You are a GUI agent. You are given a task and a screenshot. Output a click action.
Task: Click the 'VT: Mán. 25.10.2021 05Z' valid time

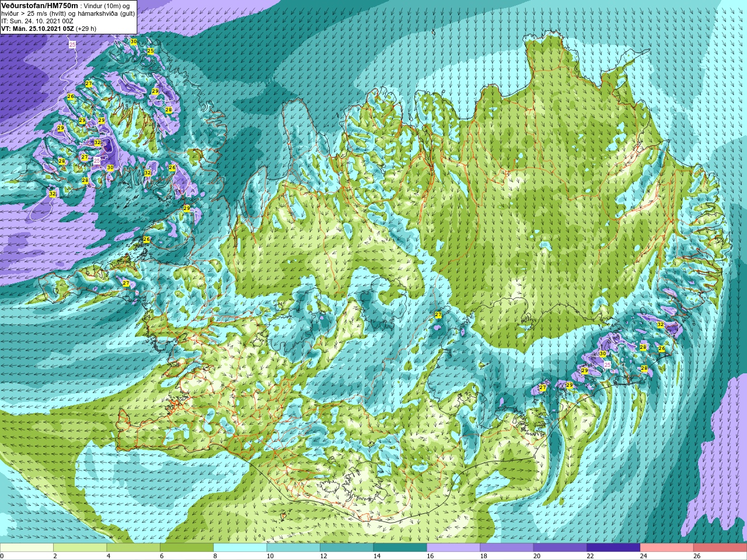pos(37,28)
